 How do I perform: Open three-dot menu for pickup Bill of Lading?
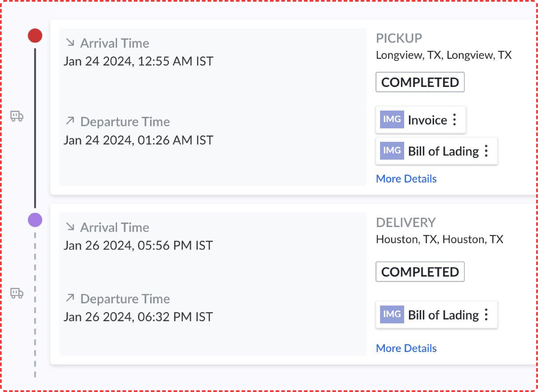coord(486,151)
